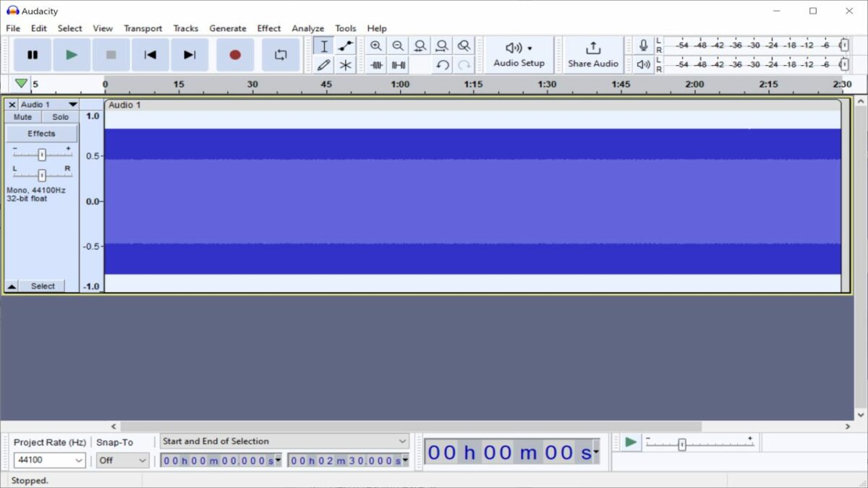
Task: Click the red Record button
Action: pyautogui.click(x=235, y=55)
